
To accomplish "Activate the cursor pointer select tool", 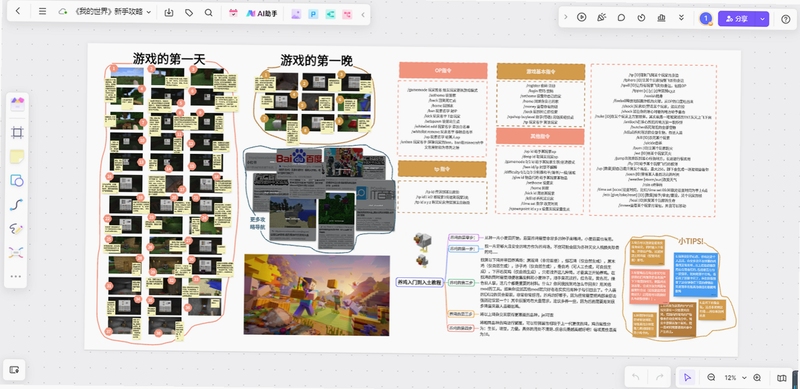I will 687,378.
